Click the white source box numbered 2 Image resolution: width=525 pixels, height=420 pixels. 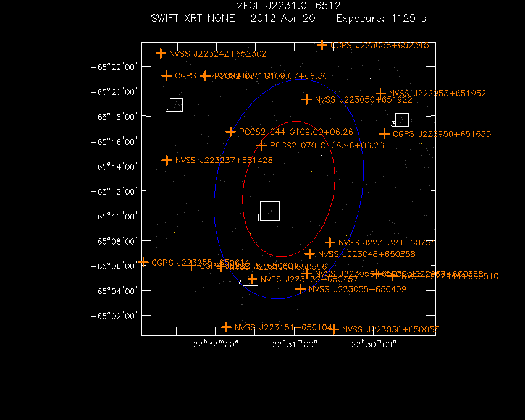(176, 105)
